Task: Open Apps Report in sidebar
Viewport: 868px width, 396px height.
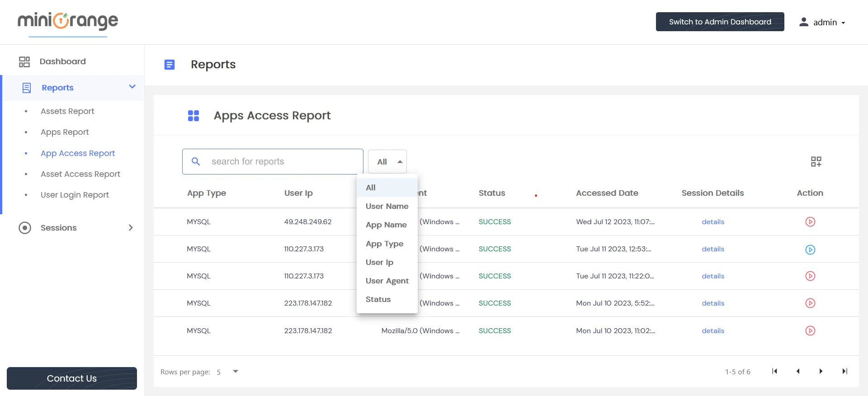Action: (x=65, y=132)
